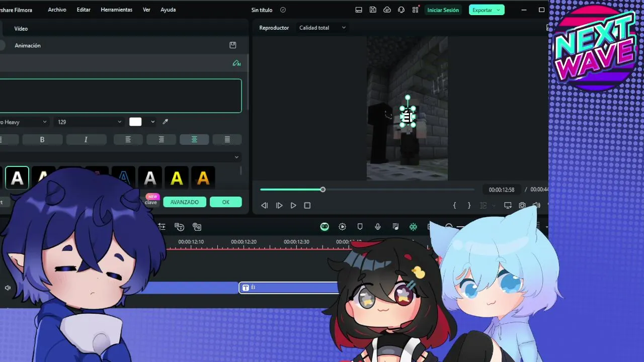Click inside the text content input box
The image size is (644, 362).
pos(120,96)
